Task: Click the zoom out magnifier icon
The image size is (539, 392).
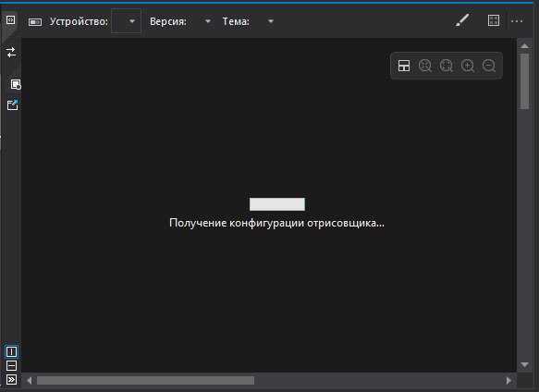Action: 489,66
